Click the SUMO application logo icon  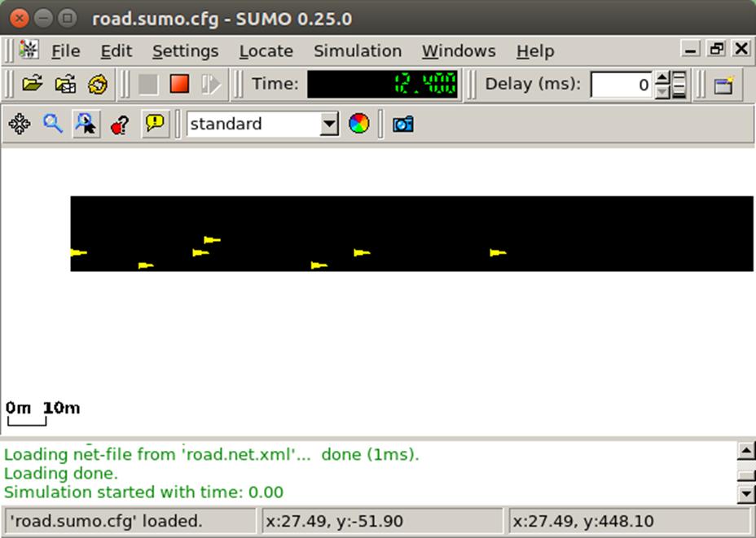pos(29,50)
